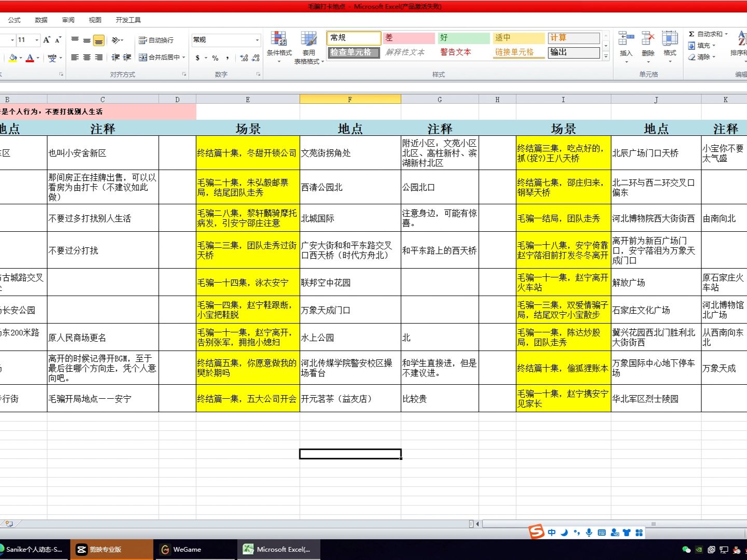Image resolution: width=747 pixels, height=560 pixels.
Task: Apply the 差 bad cell style
Action: point(409,38)
